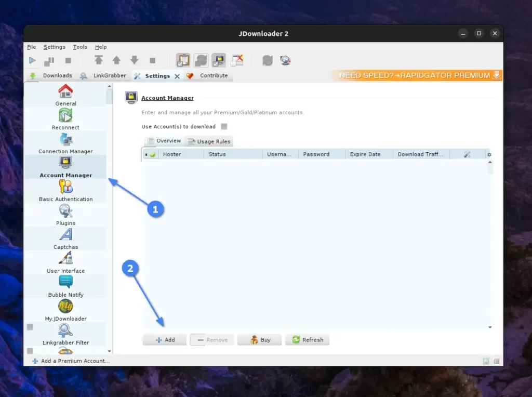The height and width of the screenshot is (397, 532).
Task: Open the Captchas settings section
Action: 65,239
